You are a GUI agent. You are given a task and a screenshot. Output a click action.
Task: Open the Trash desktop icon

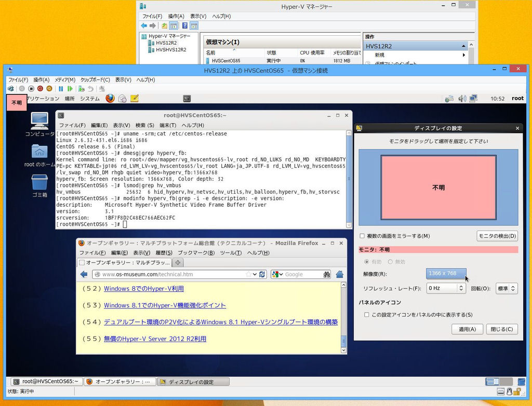39,186
